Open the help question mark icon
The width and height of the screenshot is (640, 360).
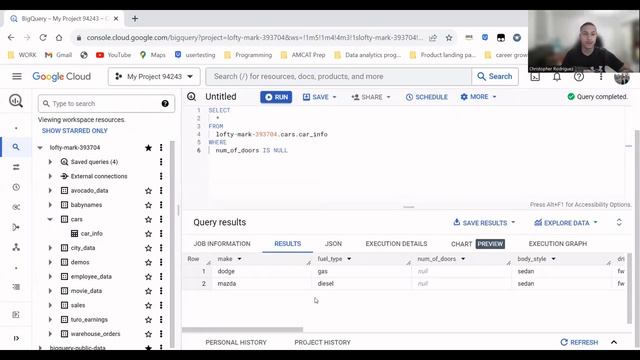click(x=579, y=77)
